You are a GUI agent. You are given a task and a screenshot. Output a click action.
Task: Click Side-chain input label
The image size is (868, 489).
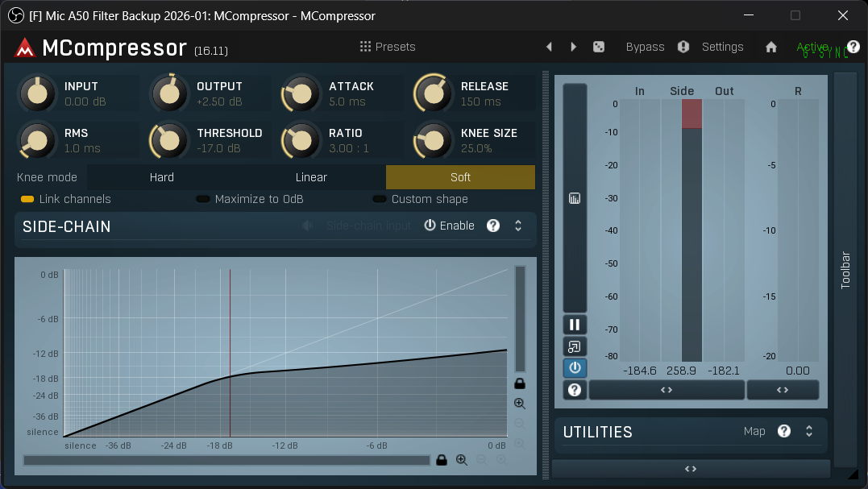368,226
